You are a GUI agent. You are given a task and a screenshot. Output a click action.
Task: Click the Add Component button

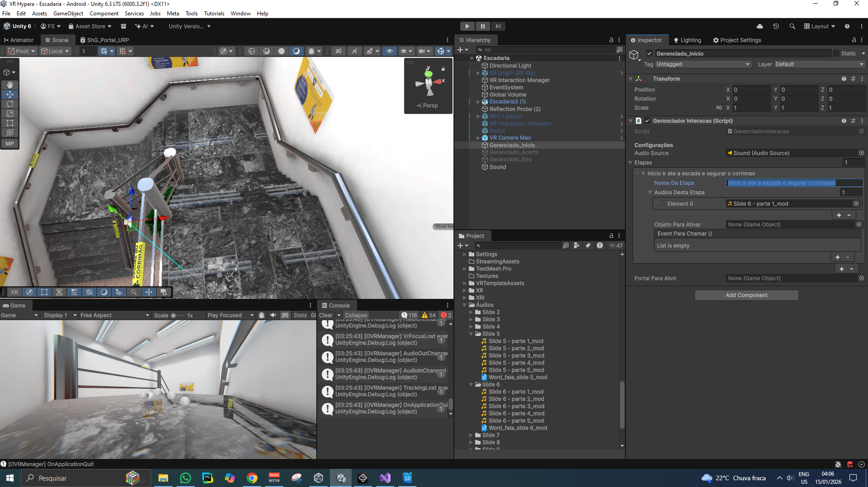click(x=747, y=295)
